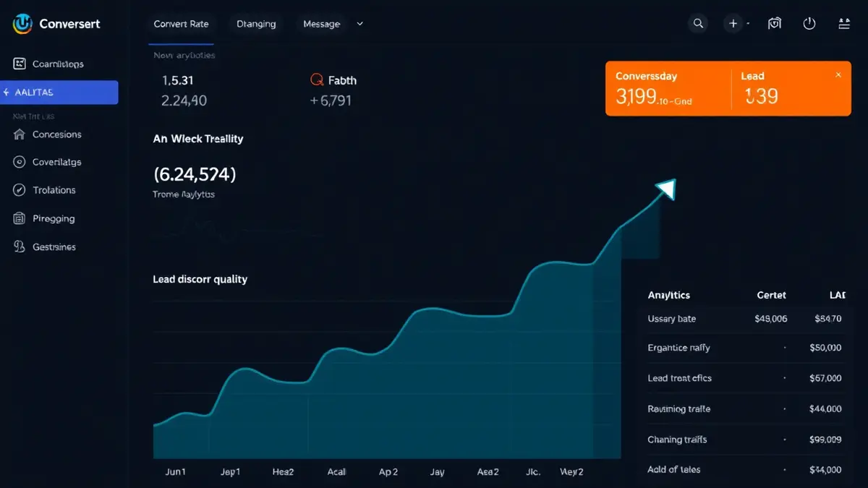Open the user account icon

pos(844,24)
